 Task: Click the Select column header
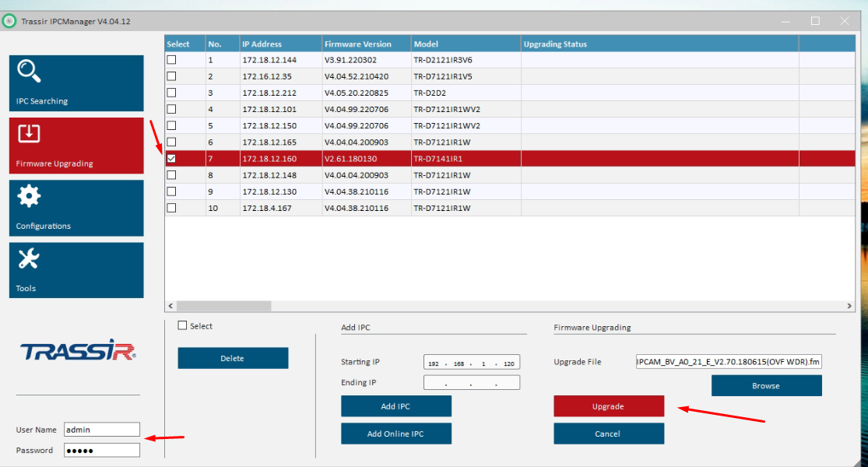pyautogui.click(x=185, y=44)
